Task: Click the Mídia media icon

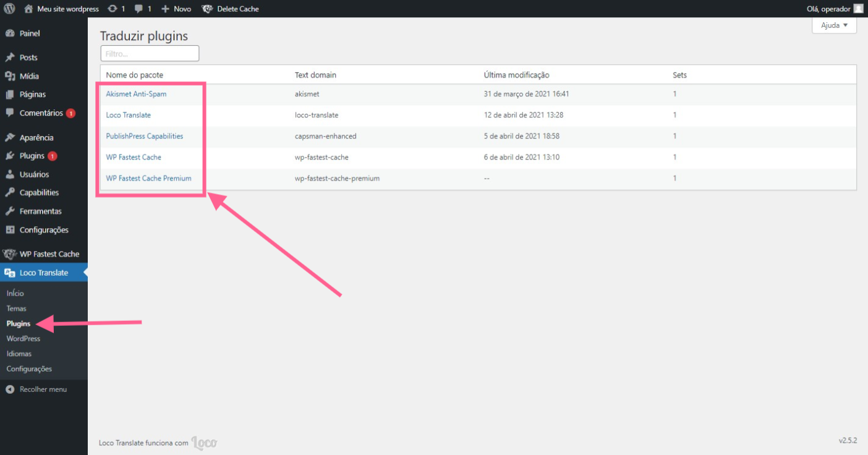Action: (10, 76)
